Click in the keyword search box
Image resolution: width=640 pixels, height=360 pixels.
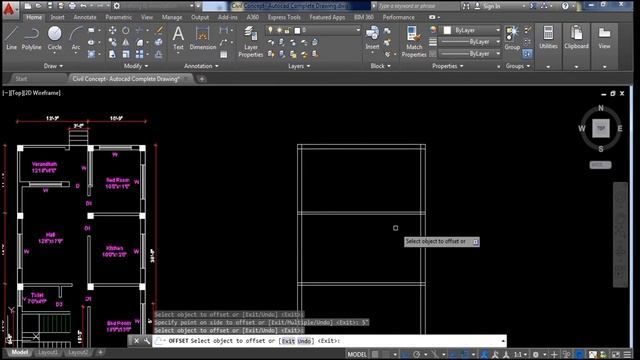[417, 6]
